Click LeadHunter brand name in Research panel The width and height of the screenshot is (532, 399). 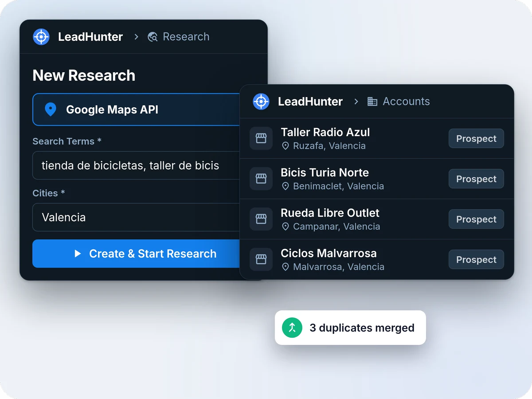pos(90,37)
